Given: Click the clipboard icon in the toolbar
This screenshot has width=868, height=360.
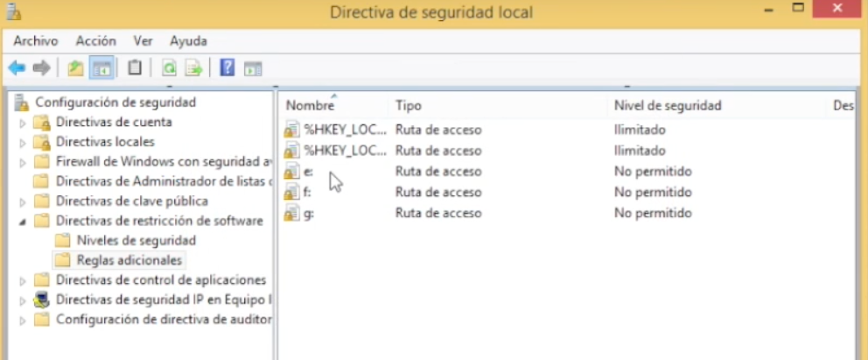Looking at the screenshot, I should point(134,67).
